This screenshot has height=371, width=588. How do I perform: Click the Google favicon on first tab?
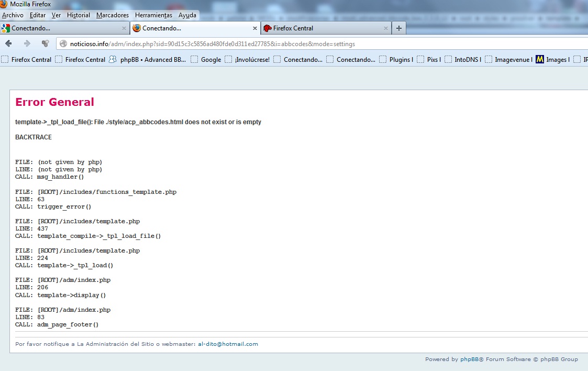[x=6, y=28]
